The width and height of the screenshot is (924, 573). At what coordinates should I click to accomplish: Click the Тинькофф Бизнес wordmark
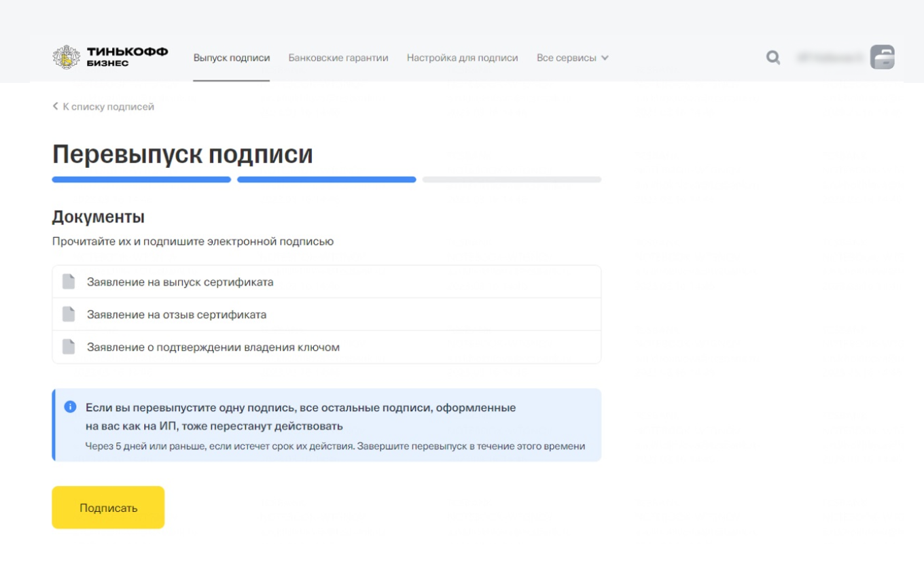coord(127,57)
